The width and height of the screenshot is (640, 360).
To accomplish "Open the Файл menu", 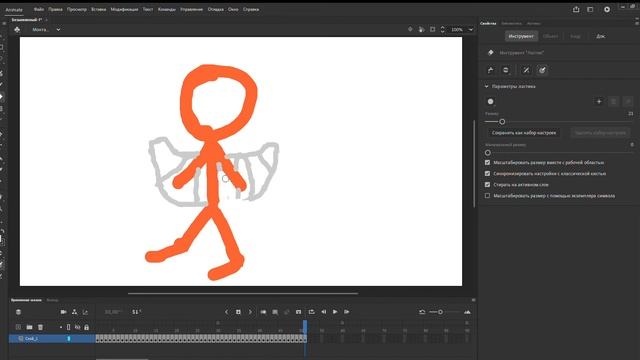I will [39, 9].
